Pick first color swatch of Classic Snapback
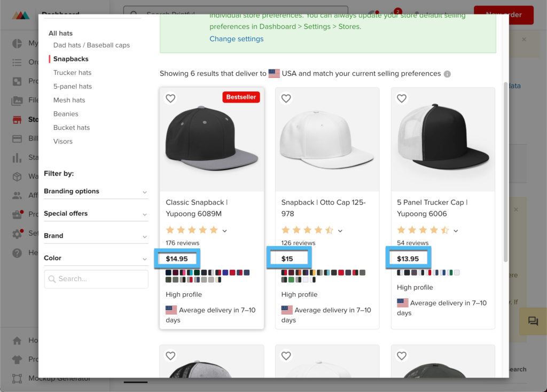The image size is (547, 392). [168, 272]
